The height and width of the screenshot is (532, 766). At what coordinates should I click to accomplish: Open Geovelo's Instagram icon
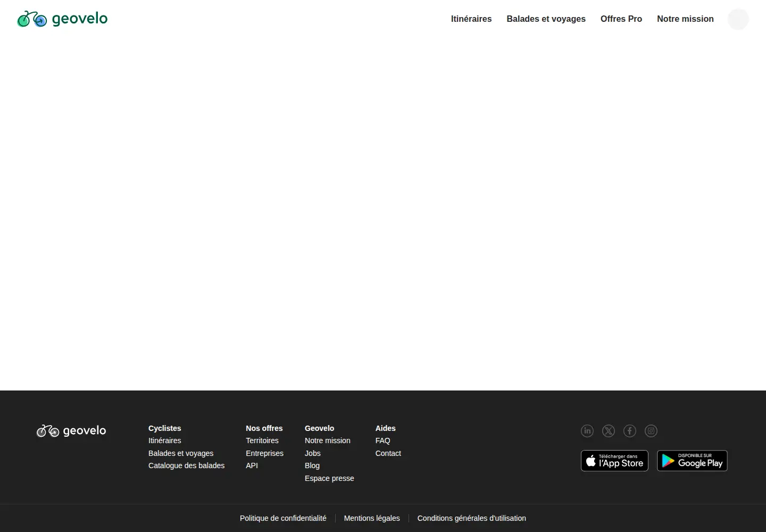click(651, 431)
